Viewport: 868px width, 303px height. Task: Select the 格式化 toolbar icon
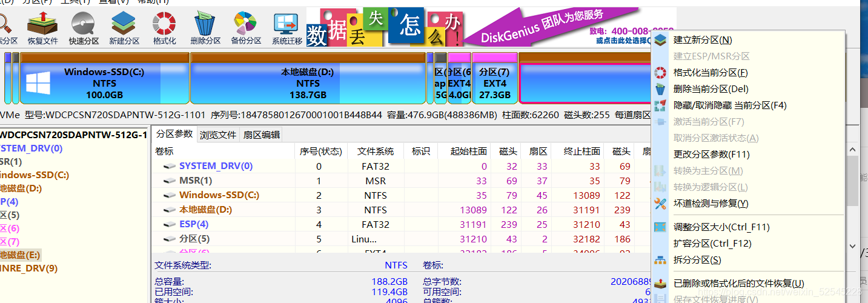[164, 28]
